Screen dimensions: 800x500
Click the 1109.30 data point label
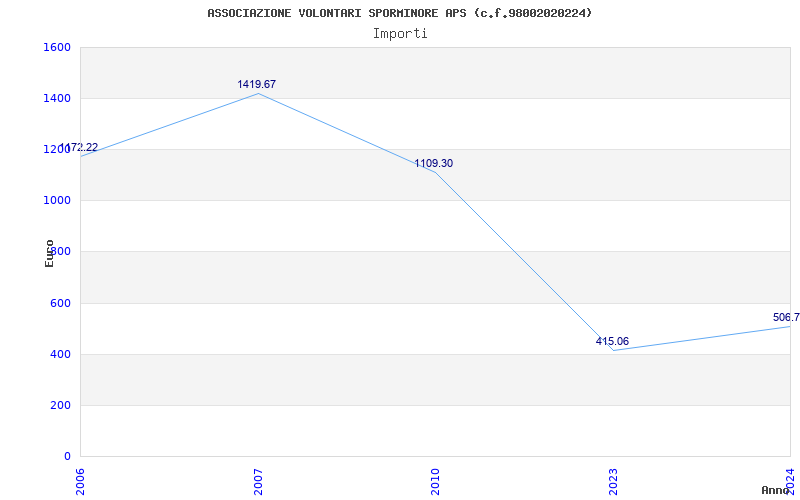(433, 163)
